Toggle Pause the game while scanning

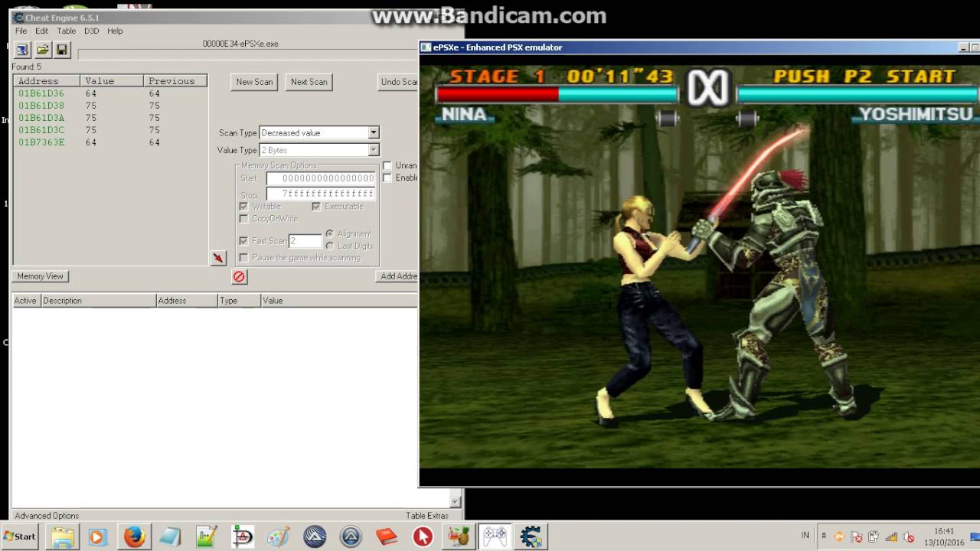243,258
